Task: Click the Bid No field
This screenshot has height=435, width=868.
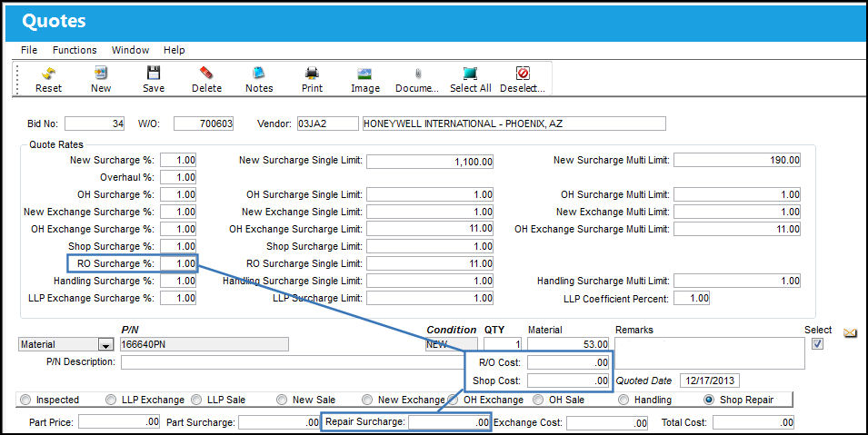Action: tap(95, 124)
